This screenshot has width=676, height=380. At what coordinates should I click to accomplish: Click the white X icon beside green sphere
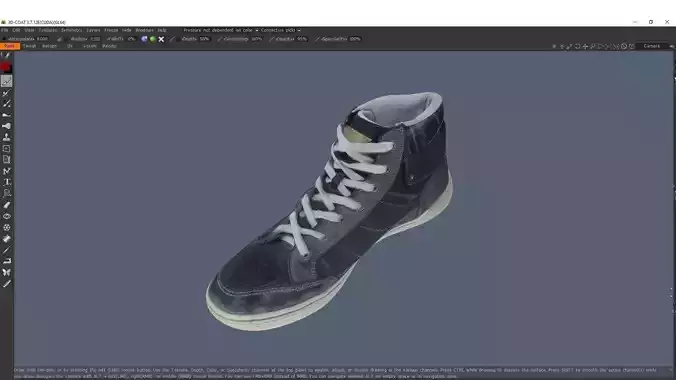pyautogui.click(x=161, y=39)
